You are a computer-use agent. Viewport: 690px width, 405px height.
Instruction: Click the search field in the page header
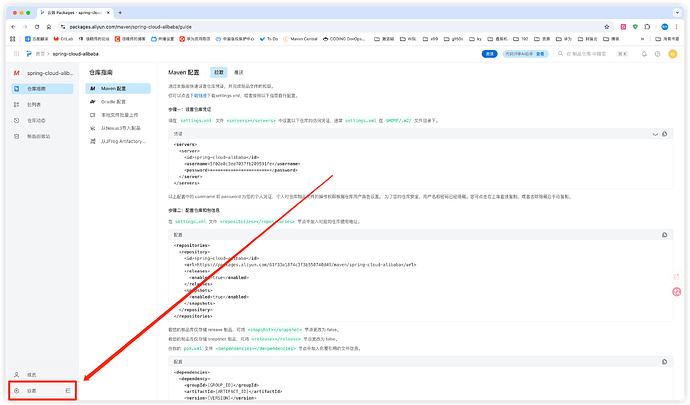coord(585,54)
